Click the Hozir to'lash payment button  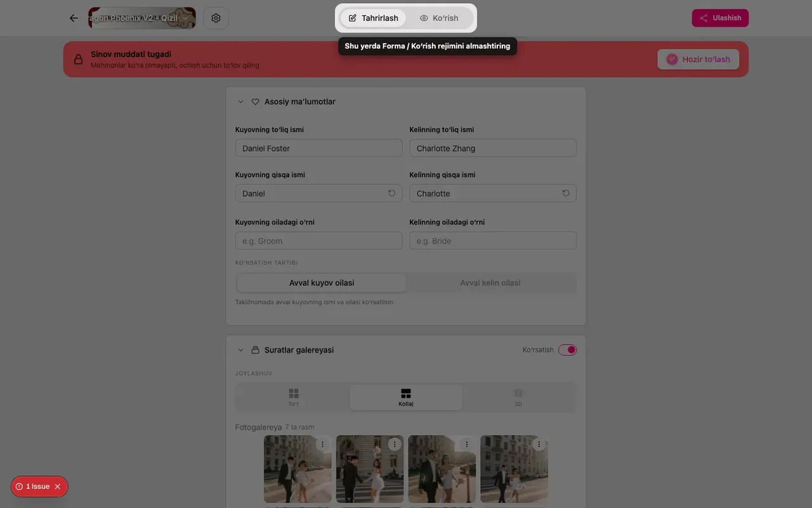point(698,59)
